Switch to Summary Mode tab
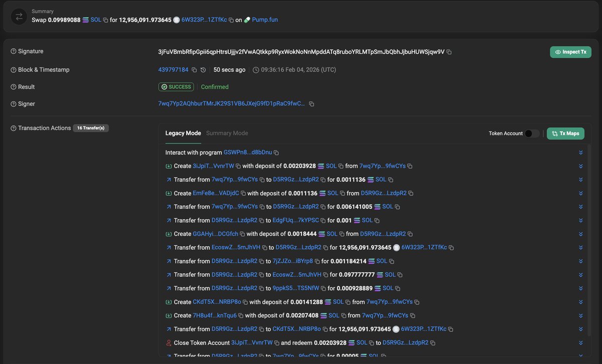The image size is (602, 364). pos(227,133)
